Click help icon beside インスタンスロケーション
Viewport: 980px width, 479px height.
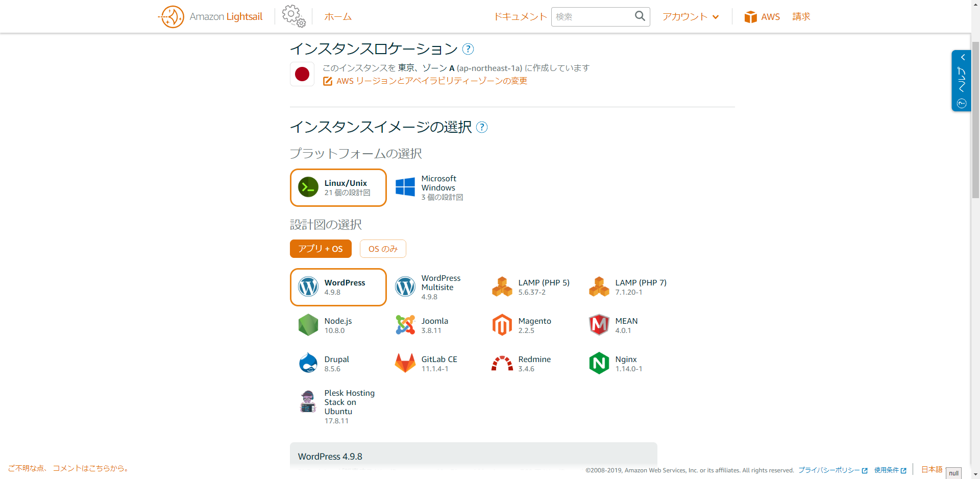(x=468, y=49)
